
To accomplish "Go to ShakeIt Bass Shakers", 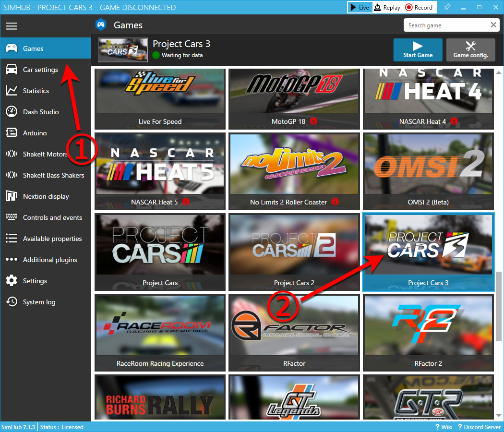I will click(53, 175).
